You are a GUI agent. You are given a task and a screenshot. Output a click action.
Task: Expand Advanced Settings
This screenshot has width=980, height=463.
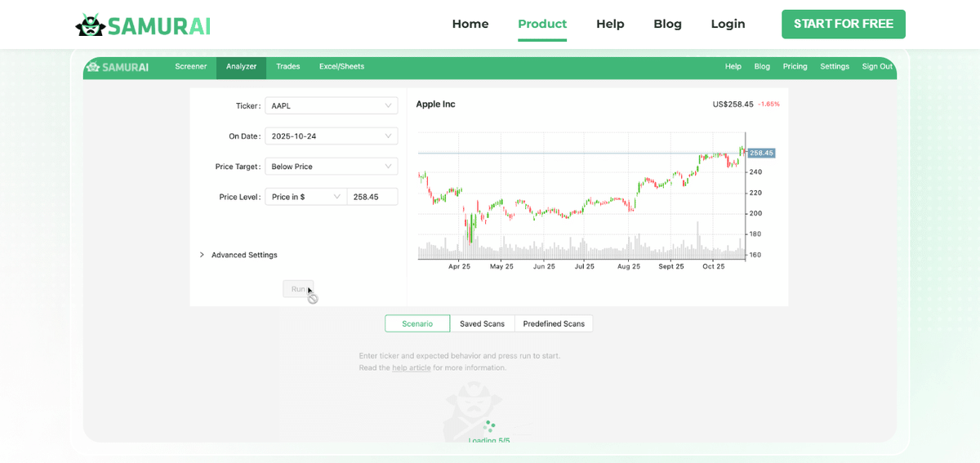tap(238, 255)
